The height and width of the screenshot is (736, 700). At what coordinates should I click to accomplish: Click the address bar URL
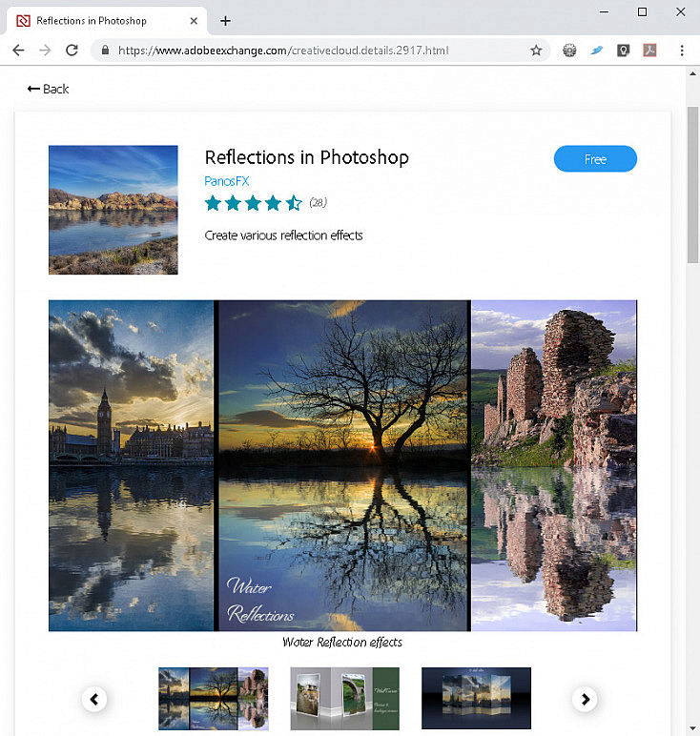coord(283,51)
